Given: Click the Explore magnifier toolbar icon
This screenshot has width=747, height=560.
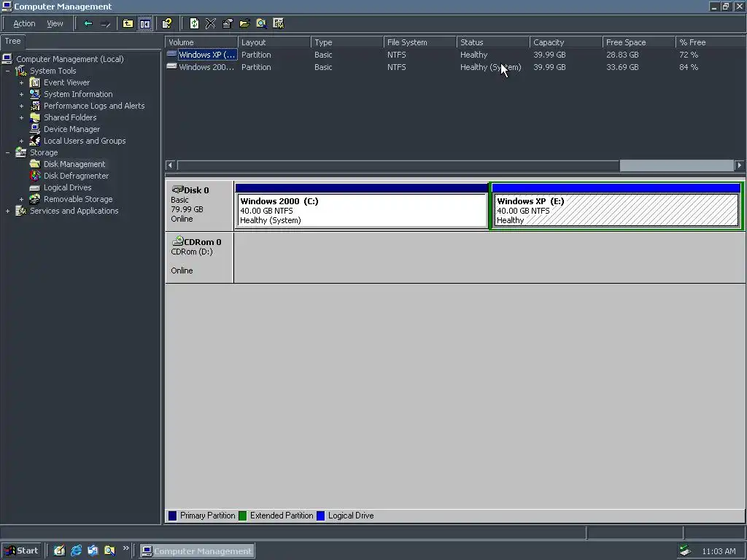Looking at the screenshot, I should pos(262,23).
